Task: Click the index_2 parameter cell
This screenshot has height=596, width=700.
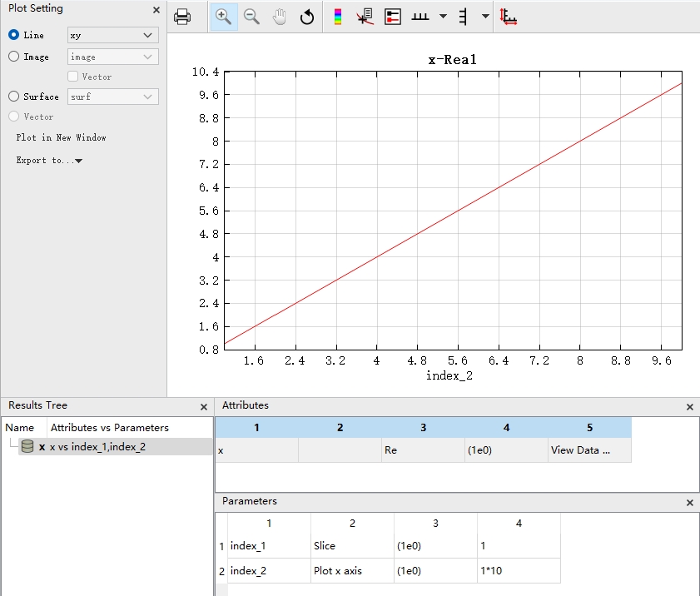Action: click(269, 570)
